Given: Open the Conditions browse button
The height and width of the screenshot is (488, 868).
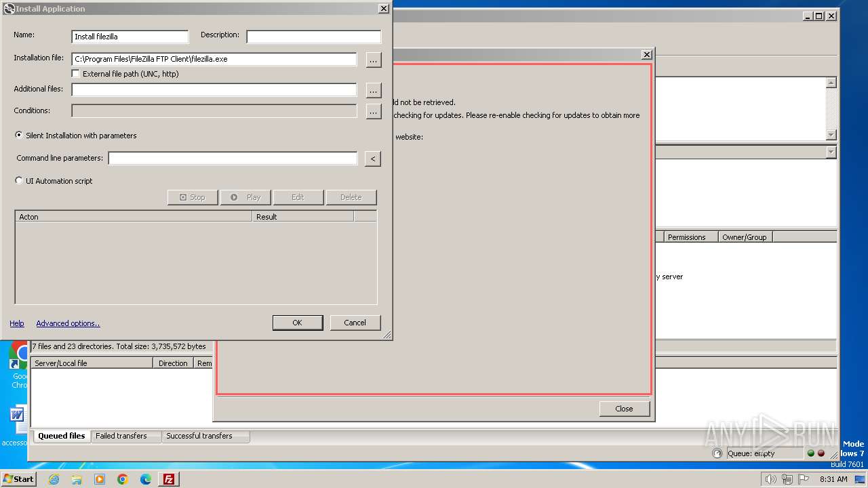Looking at the screenshot, I should point(374,111).
